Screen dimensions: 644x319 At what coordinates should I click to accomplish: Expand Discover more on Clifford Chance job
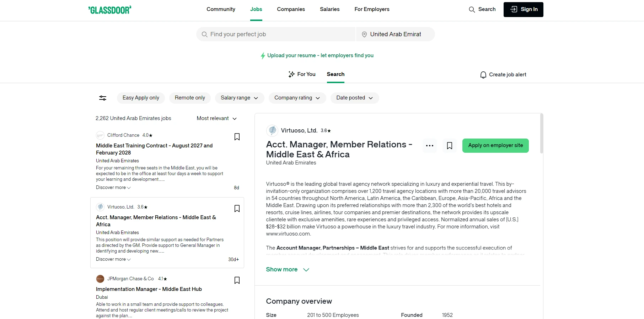pyautogui.click(x=113, y=188)
